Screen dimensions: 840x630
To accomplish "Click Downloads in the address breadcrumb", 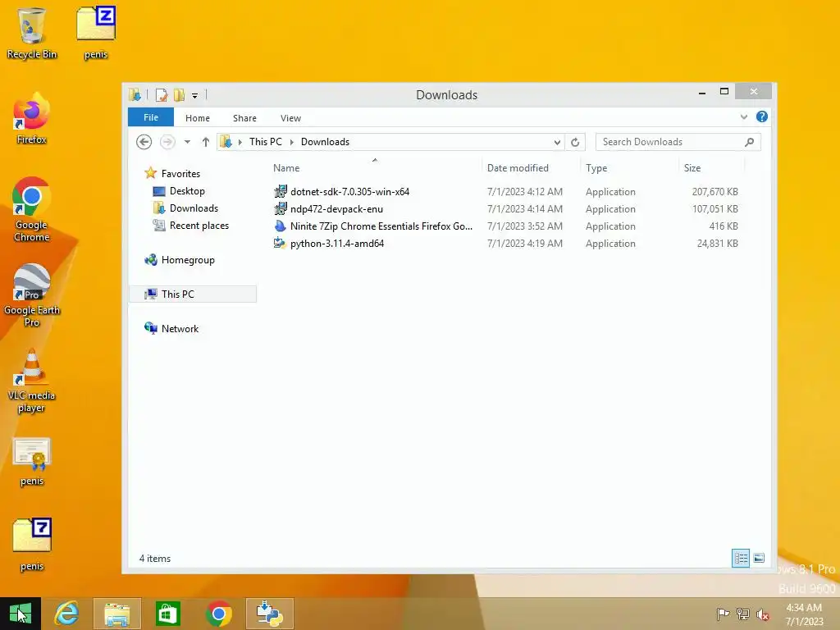I will click(325, 142).
